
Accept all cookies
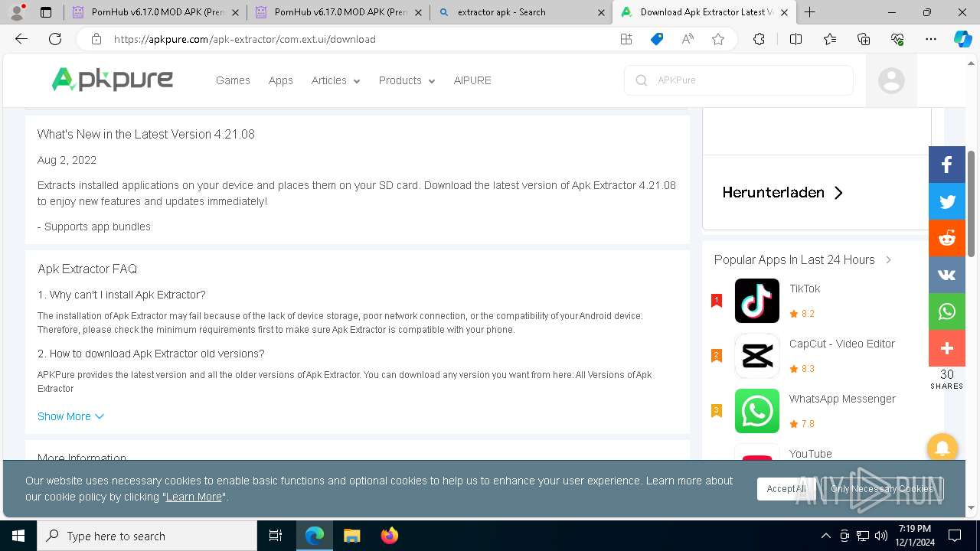786,489
